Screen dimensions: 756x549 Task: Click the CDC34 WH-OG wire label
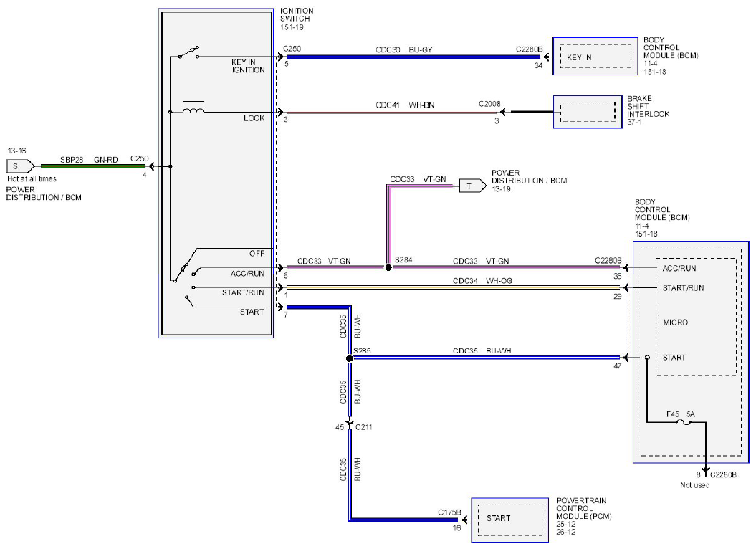click(482, 281)
